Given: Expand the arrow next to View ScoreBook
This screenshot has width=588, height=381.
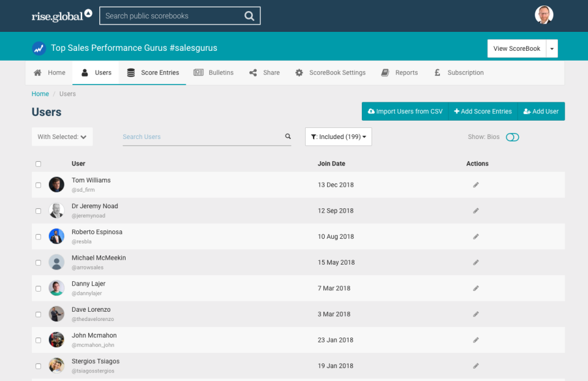Looking at the screenshot, I should click(x=552, y=49).
